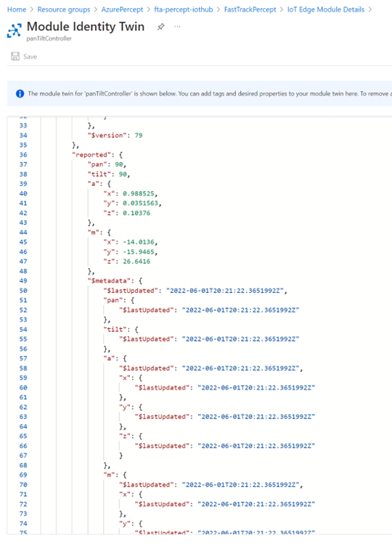Click the $lastUpdated entry on line 72
Image resolution: width=392 pixels, height=555 pixels.
pos(224,504)
